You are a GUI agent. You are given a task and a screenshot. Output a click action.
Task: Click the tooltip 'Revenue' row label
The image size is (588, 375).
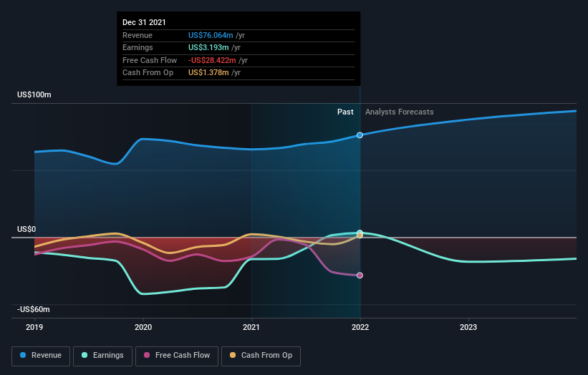(138, 35)
